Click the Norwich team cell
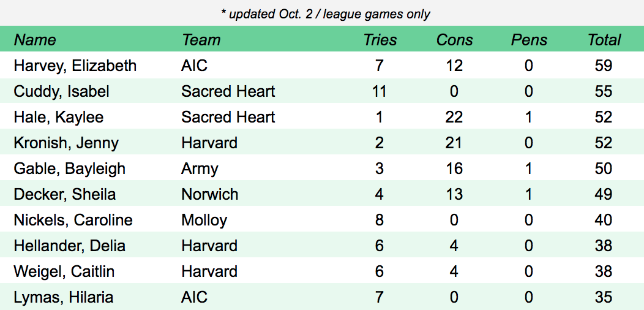Screen dimensions: 644x310 (210, 194)
